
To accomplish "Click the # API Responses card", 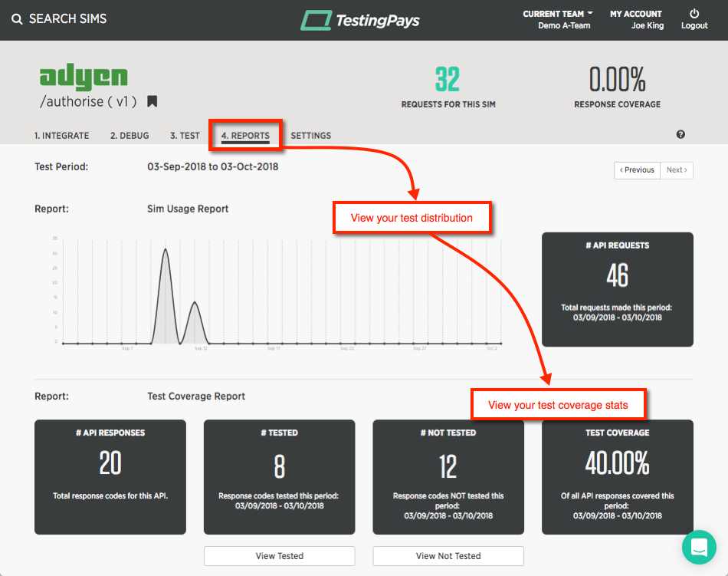I will pos(110,477).
